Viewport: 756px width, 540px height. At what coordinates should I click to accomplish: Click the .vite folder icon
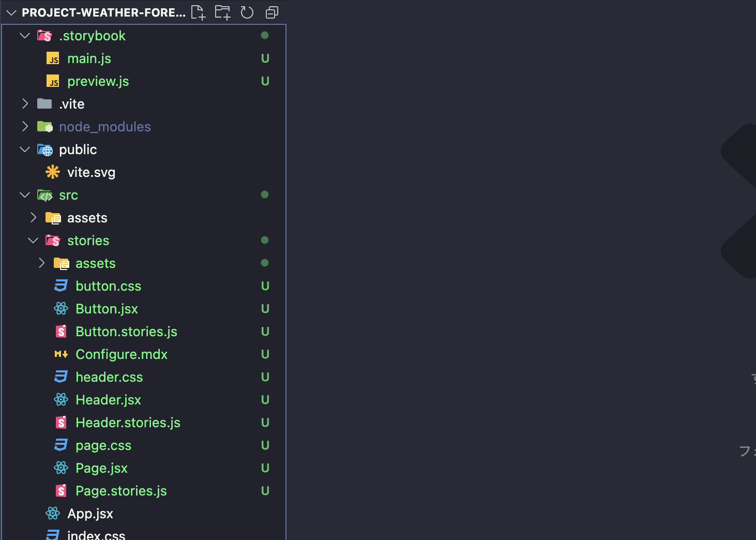(x=44, y=104)
